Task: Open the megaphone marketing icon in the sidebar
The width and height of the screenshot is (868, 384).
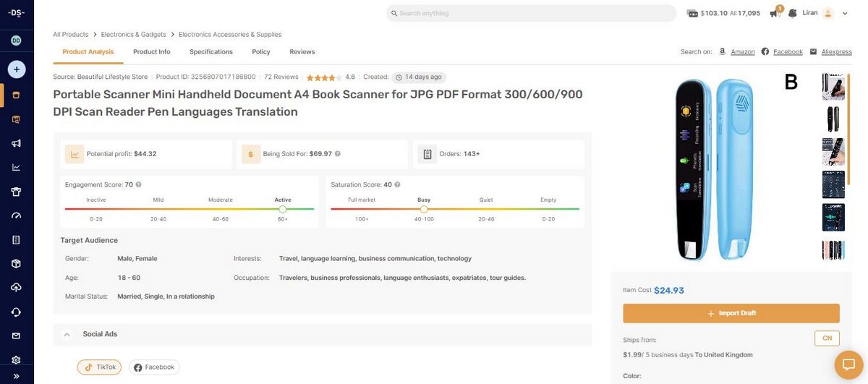Action: coord(16,143)
